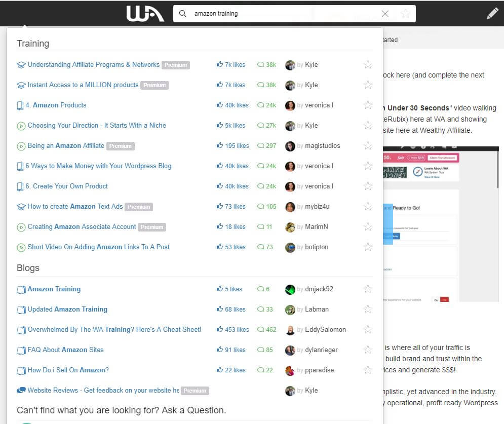
Task: Toggle favorite on 6. Create Your Own Product
Action: tap(368, 186)
